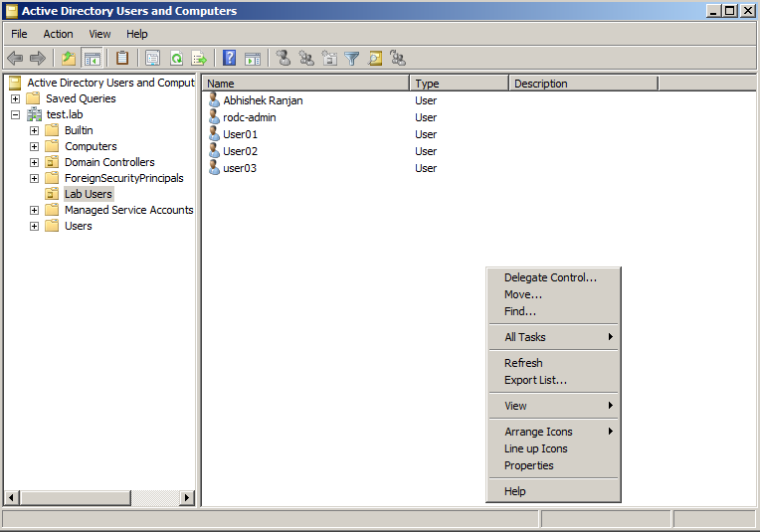Collapse the test.lab domain node
The height and width of the screenshot is (532, 760).
[x=16, y=114]
